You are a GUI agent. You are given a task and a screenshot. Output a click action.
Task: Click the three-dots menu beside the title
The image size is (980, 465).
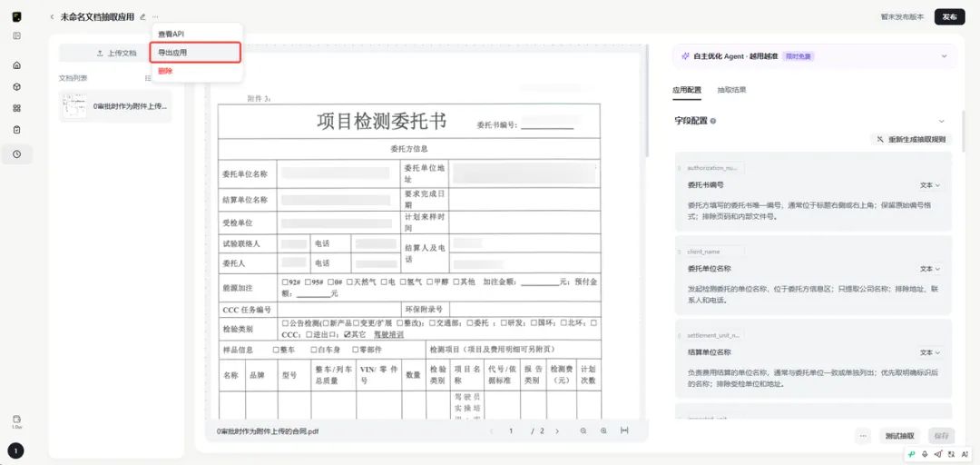click(155, 17)
